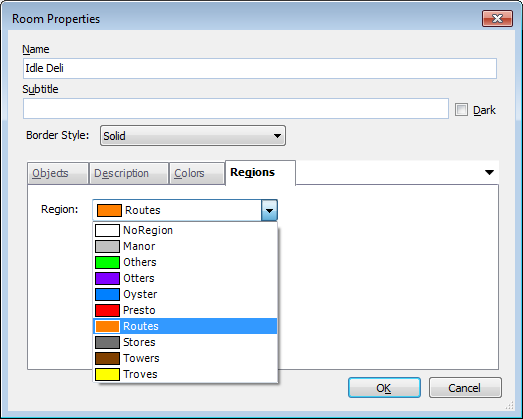This screenshot has height=419, width=523.
Task: Open the tab overflow arrow menu
Action: point(489,172)
